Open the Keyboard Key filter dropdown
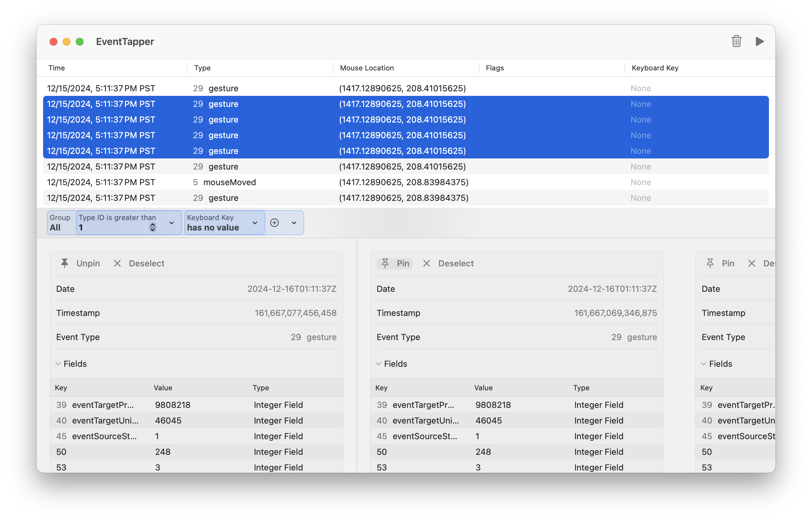 pos(255,223)
